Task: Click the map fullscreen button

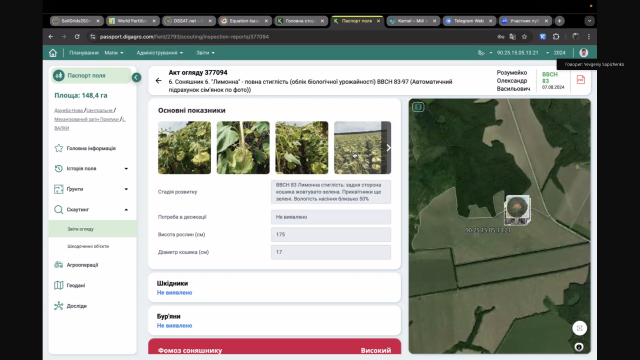Action: tap(579, 328)
